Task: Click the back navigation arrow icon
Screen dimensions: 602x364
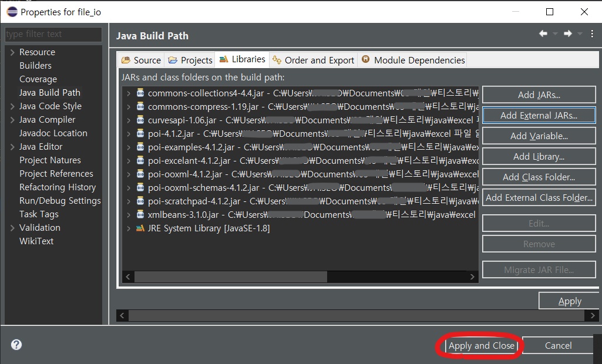Action: coord(543,34)
